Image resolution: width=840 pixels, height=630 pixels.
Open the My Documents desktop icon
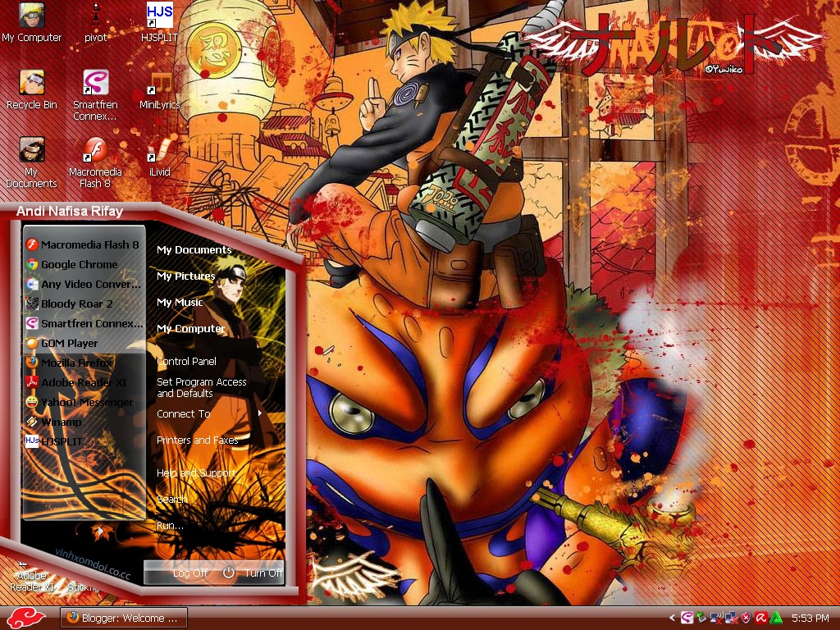32,163
